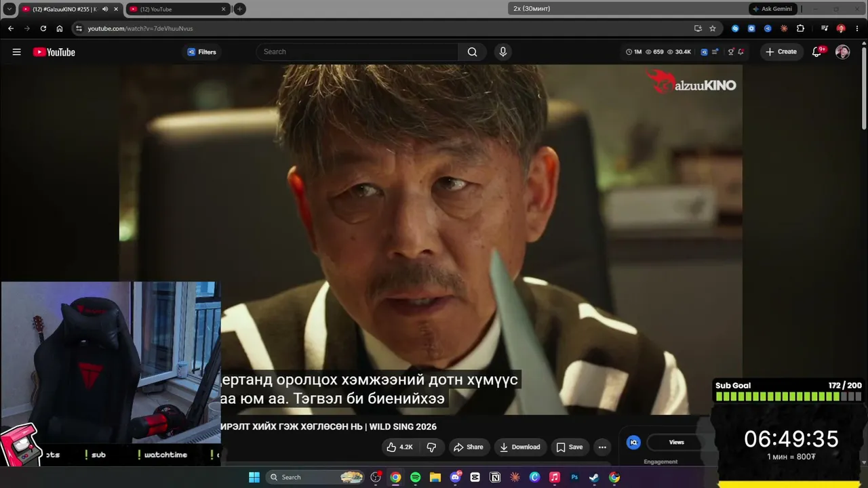Open a new browser tab
This screenshot has width=868, height=488.
click(x=239, y=9)
